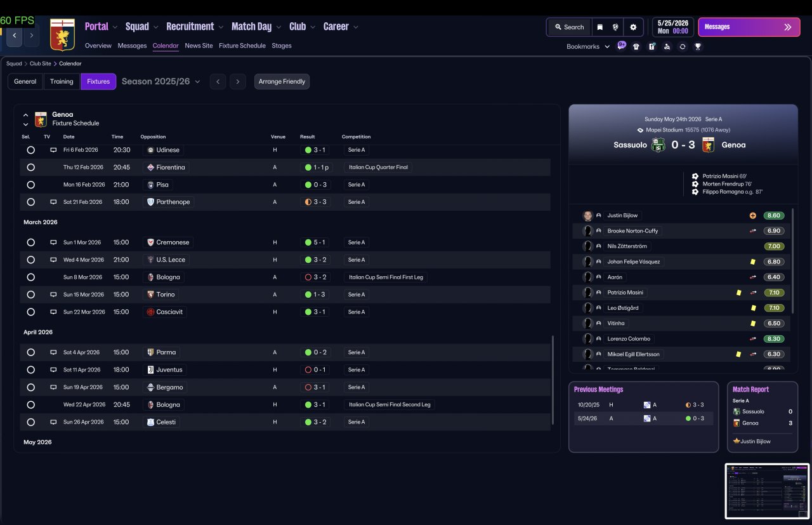Click the player ratings list scrollbar

[792, 260]
